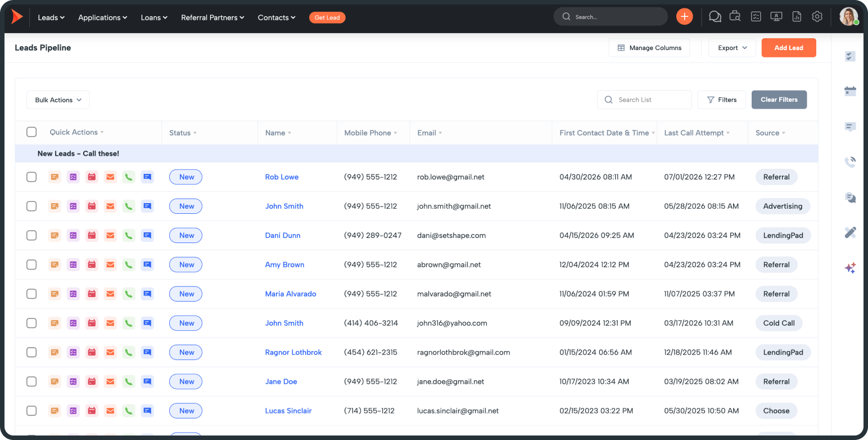Click envelope icon in john316@yahoo.com row
868x440 pixels.
[110, 323]
